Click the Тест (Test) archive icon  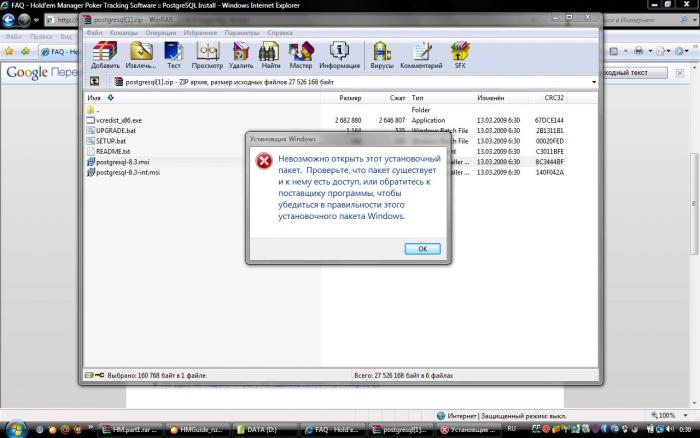[174, 55]
